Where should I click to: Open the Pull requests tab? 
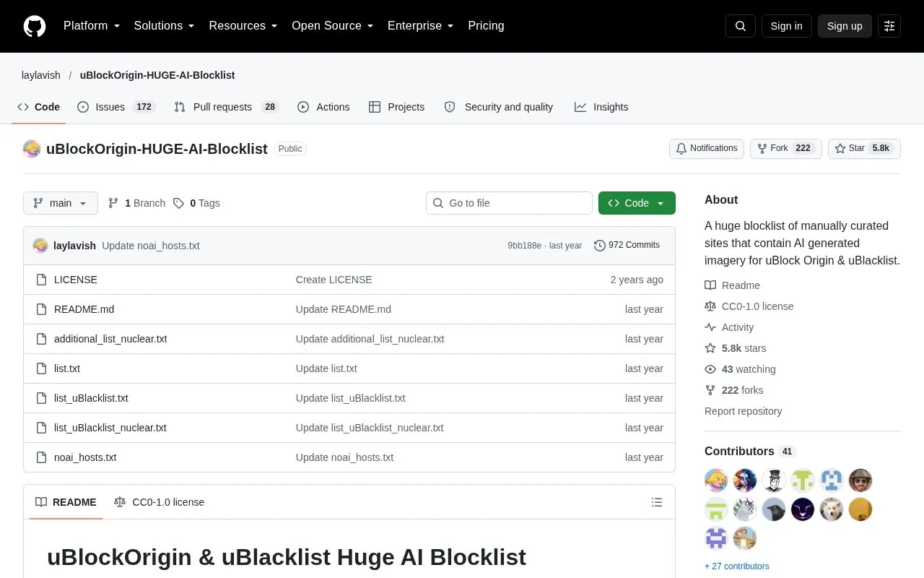[227, 107]
